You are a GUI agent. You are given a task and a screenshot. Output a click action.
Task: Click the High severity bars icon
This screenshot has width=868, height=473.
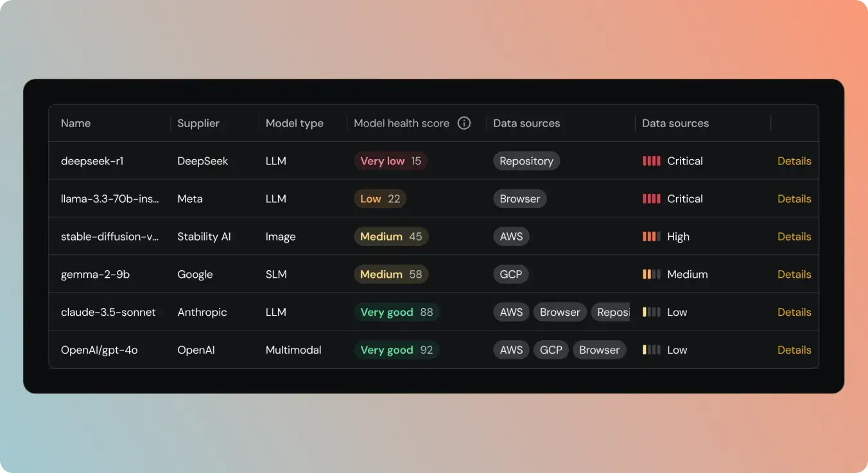click(651, 237)
